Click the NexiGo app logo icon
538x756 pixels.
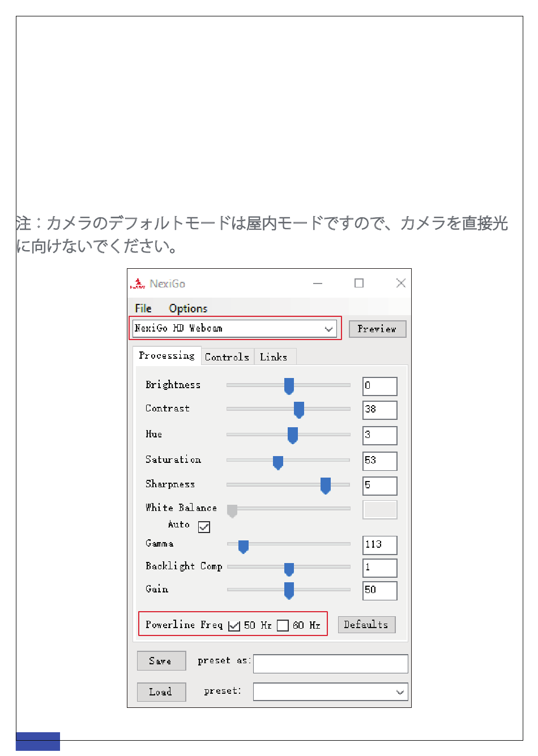[138, 283]
